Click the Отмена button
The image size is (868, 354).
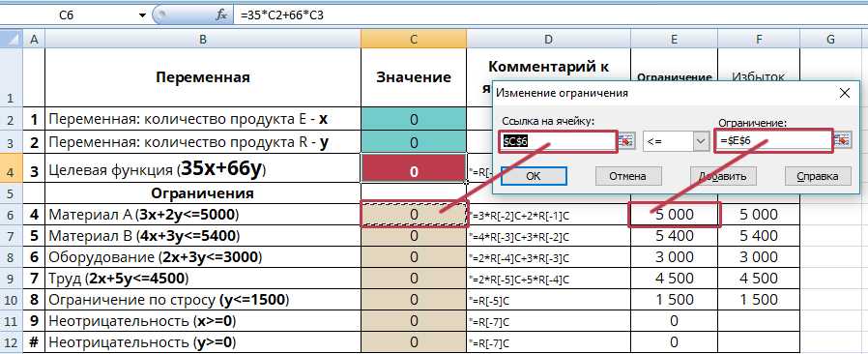click(x=627, y=176)
